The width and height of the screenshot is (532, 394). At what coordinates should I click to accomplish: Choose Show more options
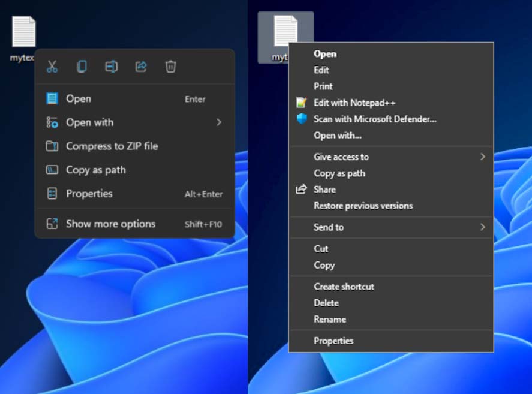pos(135,224)
